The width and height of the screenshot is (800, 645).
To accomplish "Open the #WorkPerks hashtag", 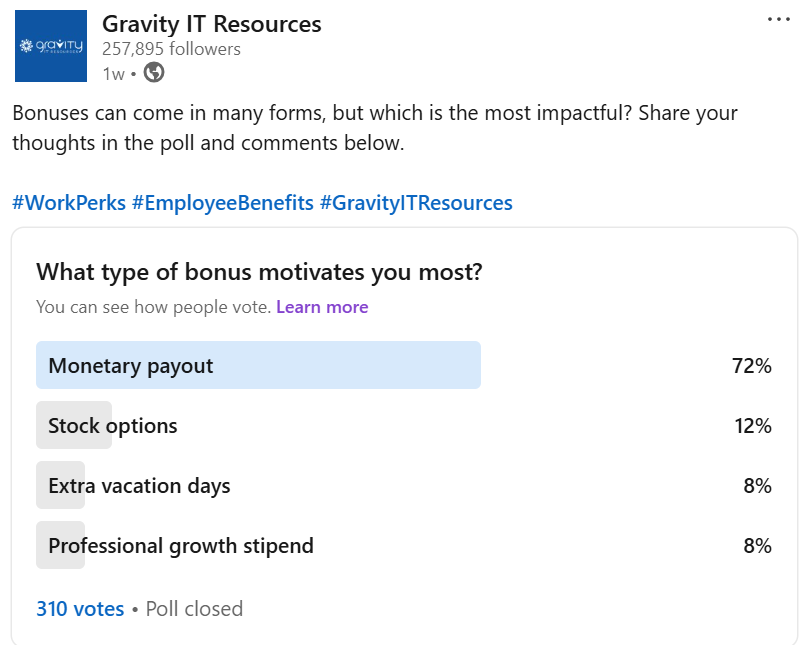I will (x=69, y=203).
